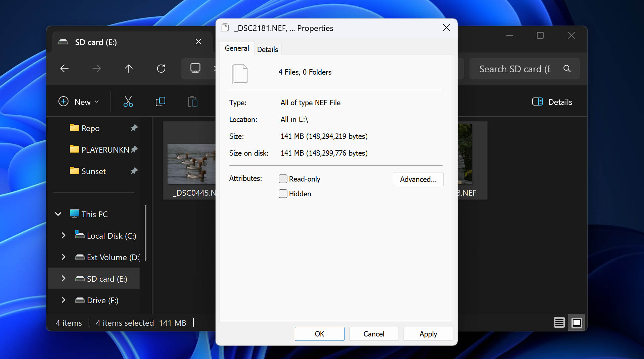Toggle the Details pane button

tap(552, 102)
